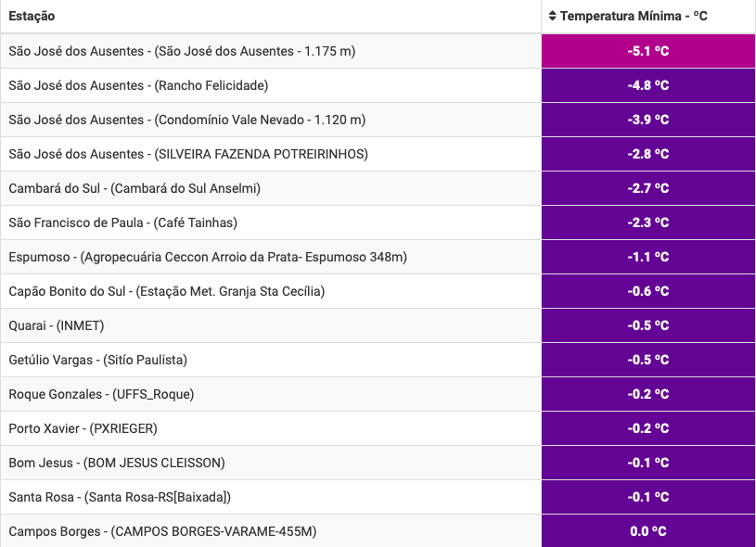The width and height of the screenshot is (756, 547).
Task: Select the Espumoso Agropecuária Ceccon row
Action: pyautogui.click(x=208, y=257)
